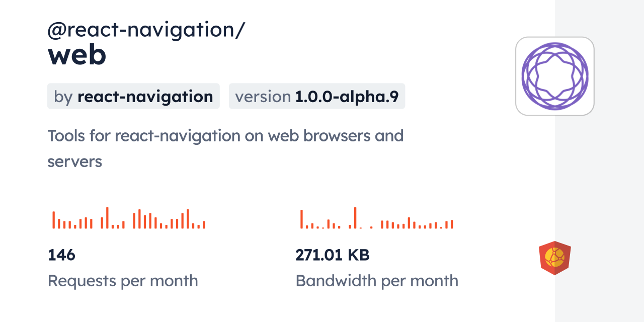Click the "146" requests count
This screenshot has width=644, height=322.
click(x=61, y=255)
